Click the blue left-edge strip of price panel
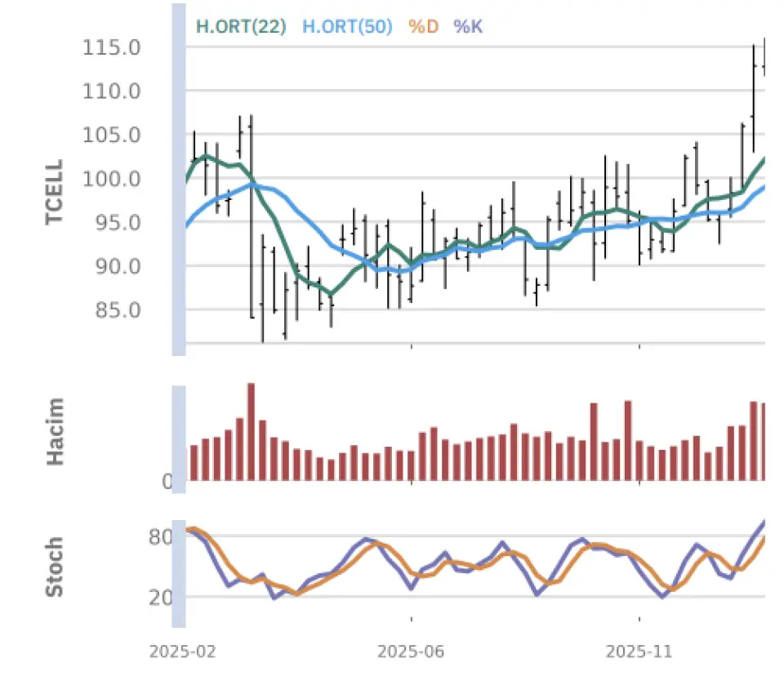Screen dimensions: 784x681 [179, 180]
